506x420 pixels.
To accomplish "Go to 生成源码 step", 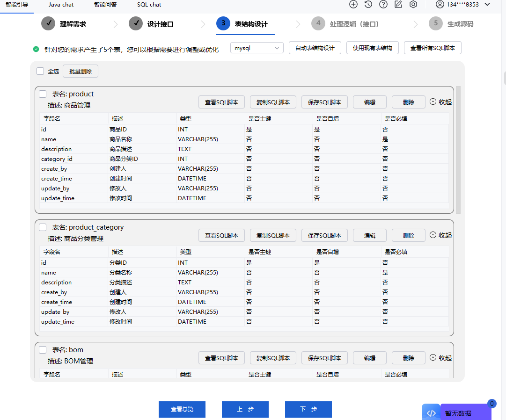I will click(460, 24).
